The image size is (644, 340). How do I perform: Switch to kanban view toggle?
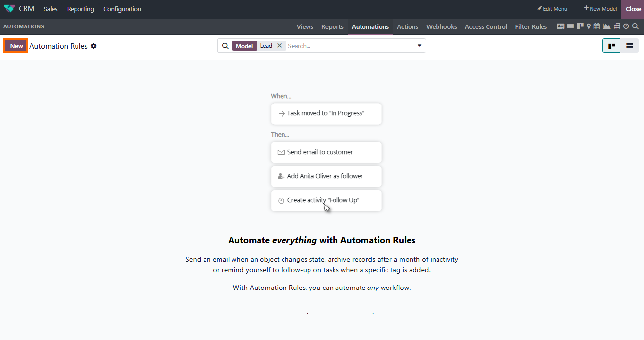(x=611, y=46)
